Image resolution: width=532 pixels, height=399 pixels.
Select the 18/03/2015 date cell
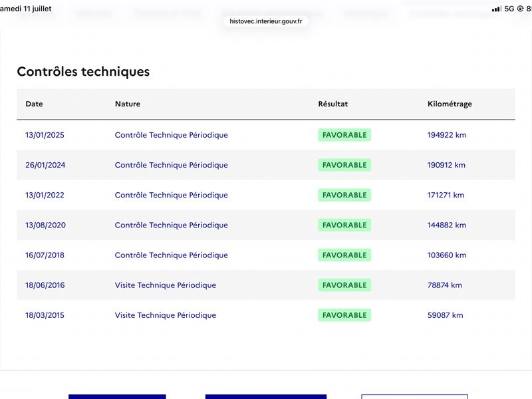tap(45, 315)
